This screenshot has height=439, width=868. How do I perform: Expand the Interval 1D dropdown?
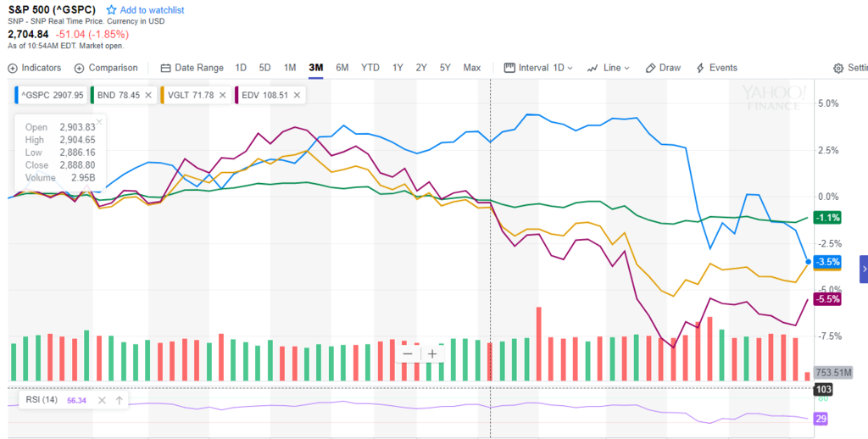538,68
